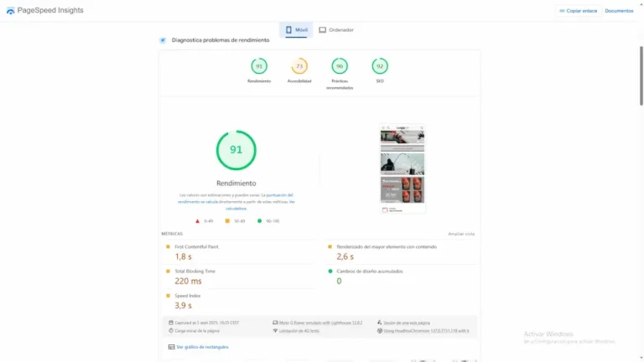The height and width of the screenshot is (362, 644).
Task: Switch to the Móvil tab
Action: [x=296, y=30]
